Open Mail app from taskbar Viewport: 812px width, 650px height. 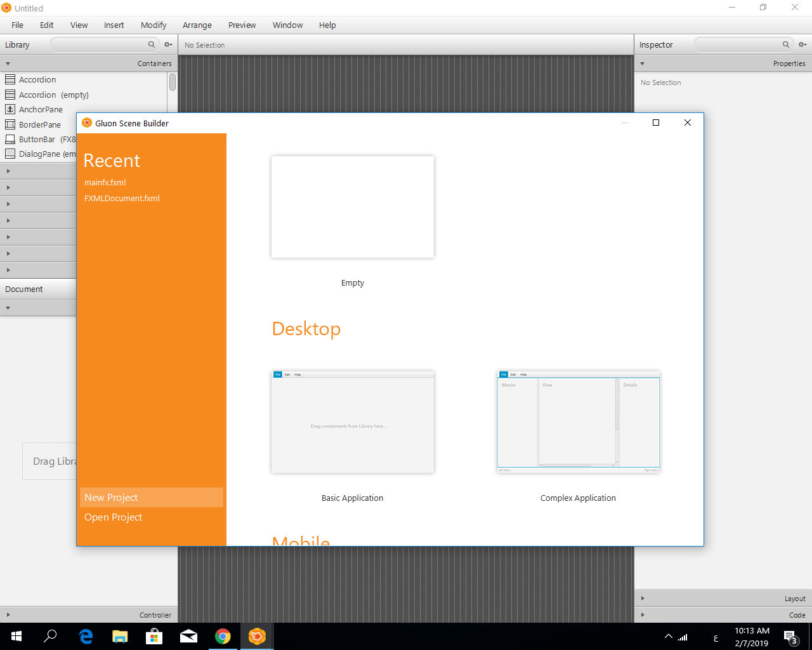coord(188,636)
